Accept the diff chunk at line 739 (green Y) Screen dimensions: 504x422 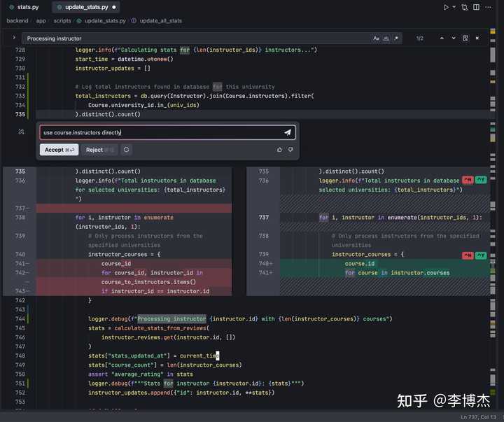click(481, 255)
